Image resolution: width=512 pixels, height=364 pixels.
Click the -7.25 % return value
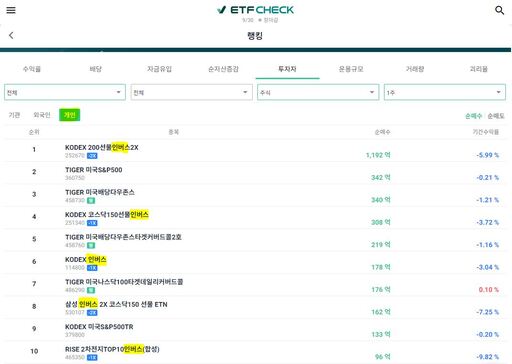(487, 312)
